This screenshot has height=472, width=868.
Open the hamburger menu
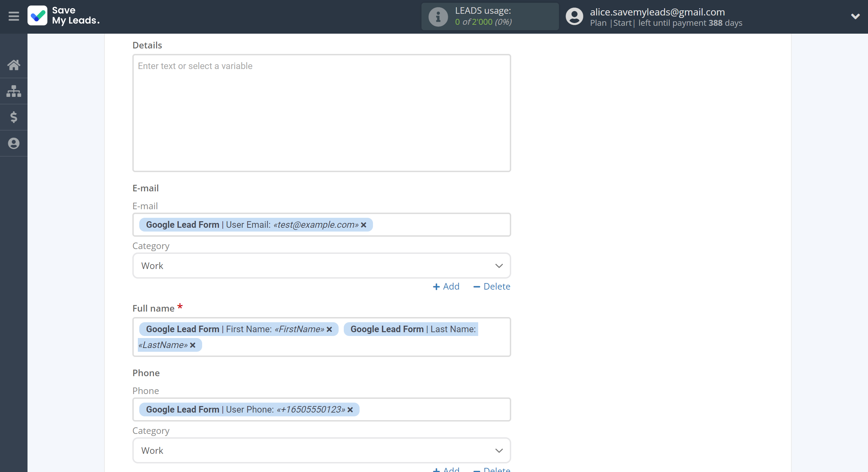pyautogui.click(x=14, y=16)
